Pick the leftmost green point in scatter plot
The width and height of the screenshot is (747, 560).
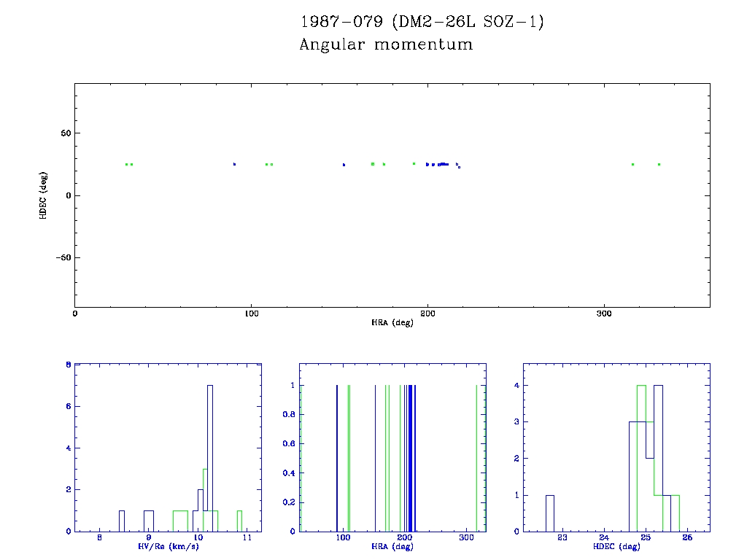pyautogui.click(x=126, y=164)
